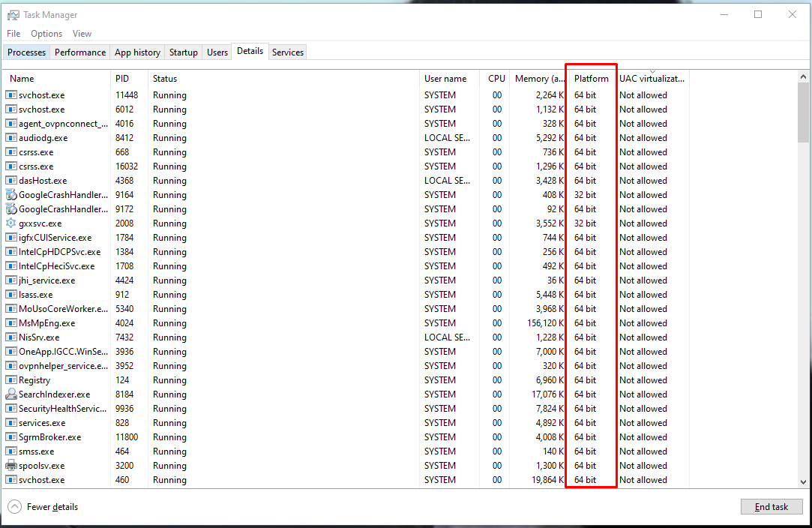Click the SearchIndexer.exe process icon
Image resolution: width=812 pixels, height=528 pixels.
11,394
